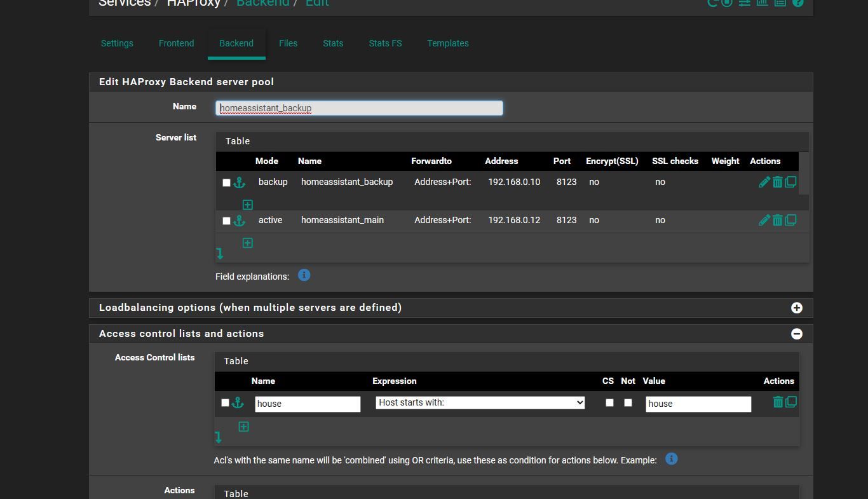Viewport: 868px width, 499px height.
Task: Toggle the CS checkbox for house ACL
Action: 609,402
